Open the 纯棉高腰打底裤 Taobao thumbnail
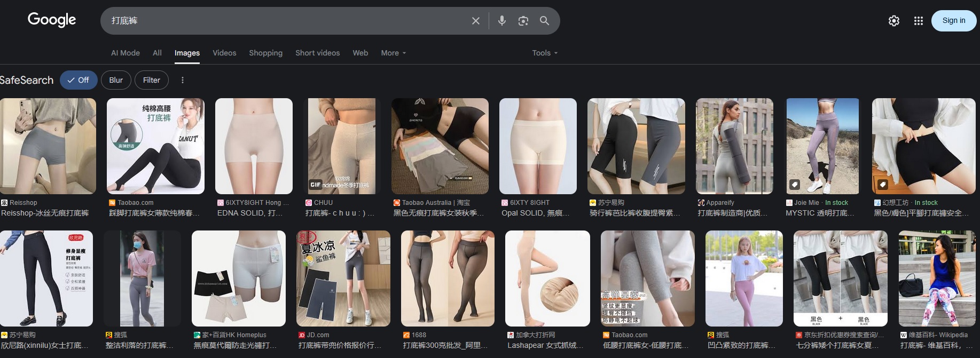Image resolution: width=980 pixels, height=358 pixels. [x=155, y=146]
